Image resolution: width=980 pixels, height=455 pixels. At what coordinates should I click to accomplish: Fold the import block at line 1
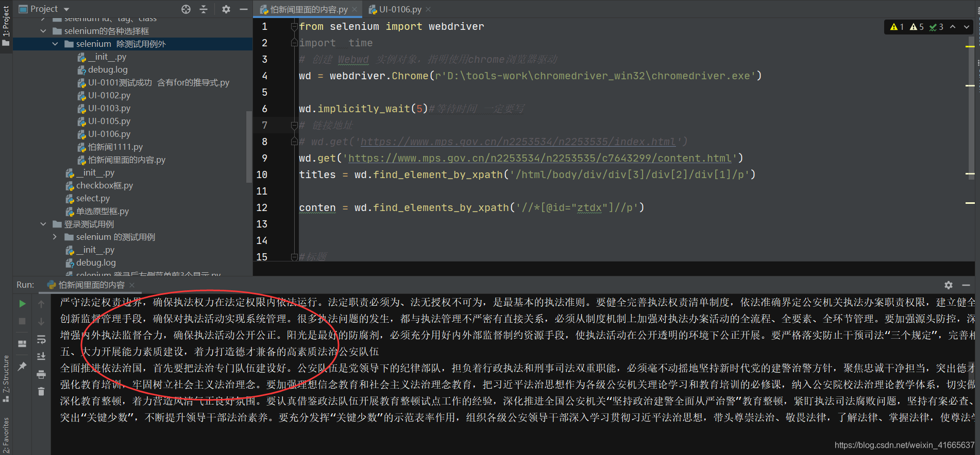pos(294,26)
